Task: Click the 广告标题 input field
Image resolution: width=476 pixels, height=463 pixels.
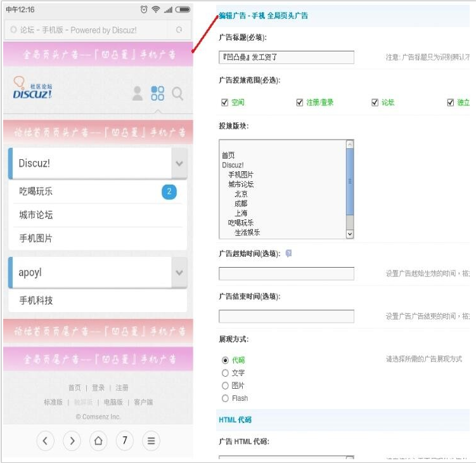Action: point(286,58)
